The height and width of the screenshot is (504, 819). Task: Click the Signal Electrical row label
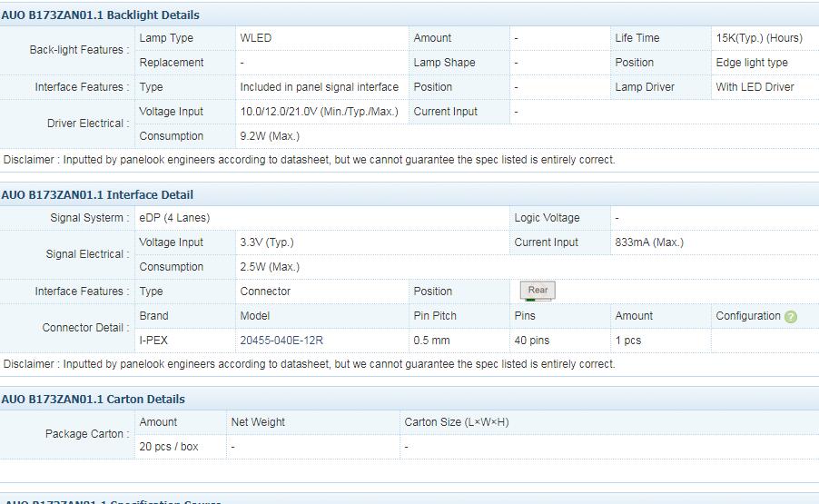[x=87, y=254]
